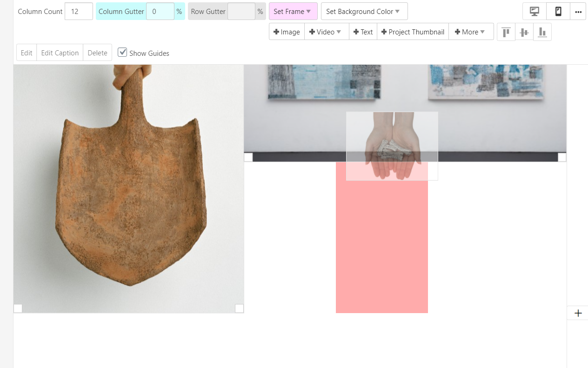Insert a Text block
The width and height of the screenshot is (588, 368).
click(363, 32)
